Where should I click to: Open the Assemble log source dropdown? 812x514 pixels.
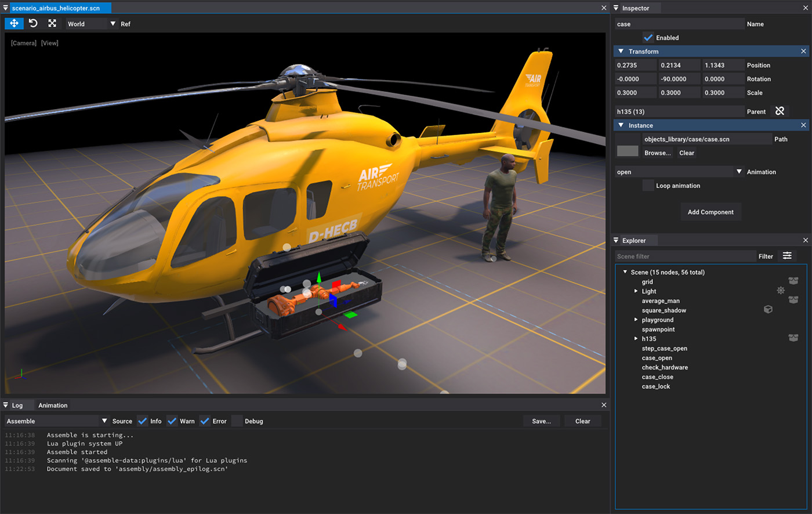click(x=57, y=421)
